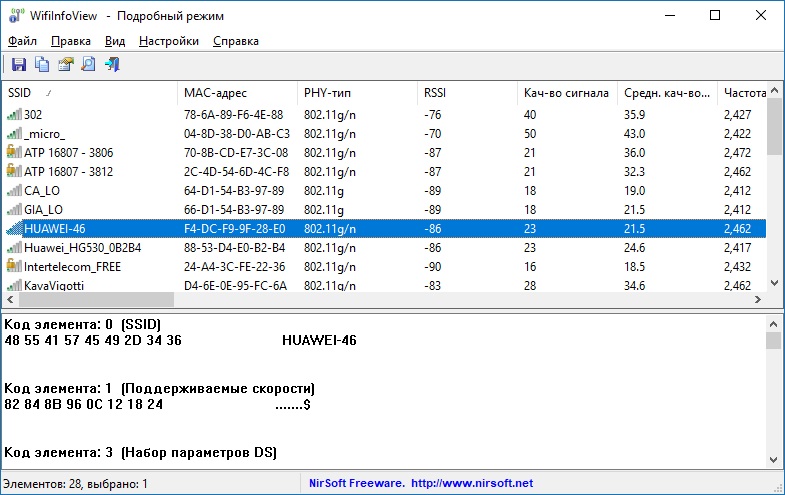The height and width of the screenshot is (495, 785).
Task: Click the signal quality value 50
Action: pos(530,134)
